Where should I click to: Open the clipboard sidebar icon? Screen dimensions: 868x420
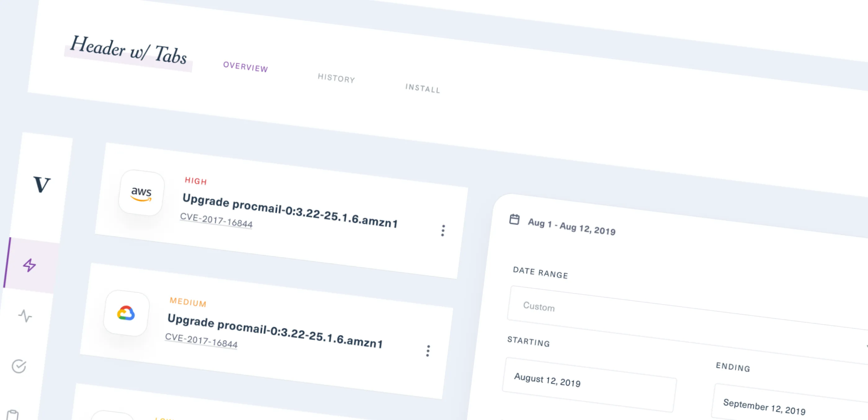[x=13, y=415]
